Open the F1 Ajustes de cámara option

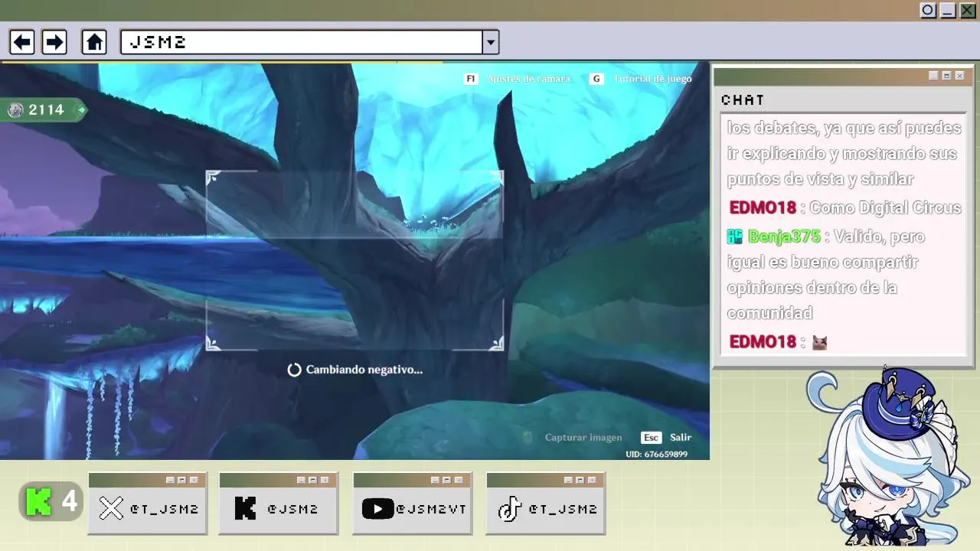[518, 79]
